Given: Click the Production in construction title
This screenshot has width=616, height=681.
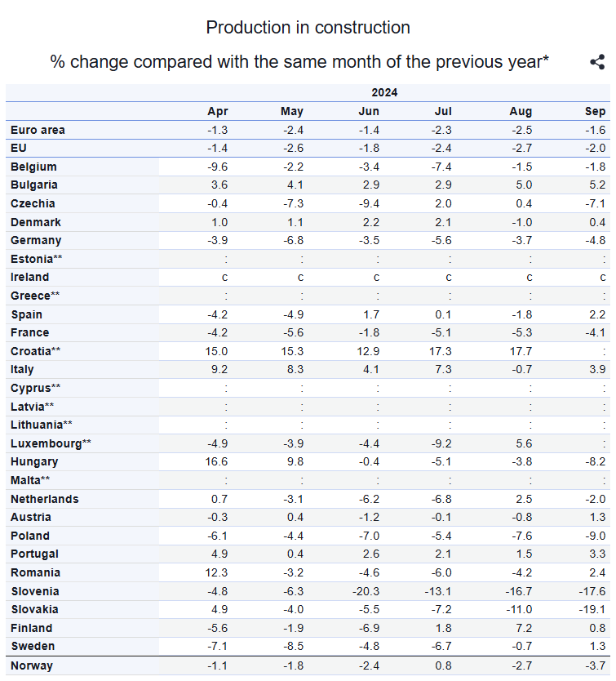Looking at the screenshot, I should tap(308, 28).
